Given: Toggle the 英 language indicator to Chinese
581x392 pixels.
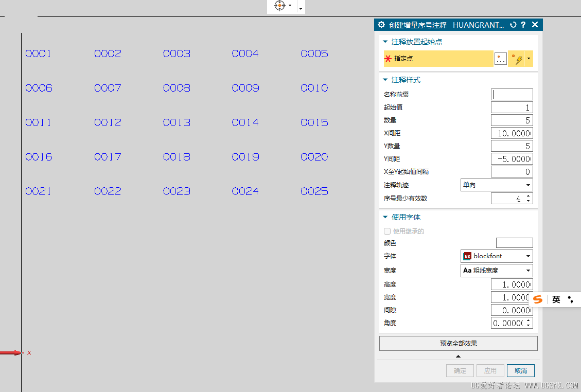Looking at the screenshot, I should point(556,299).
